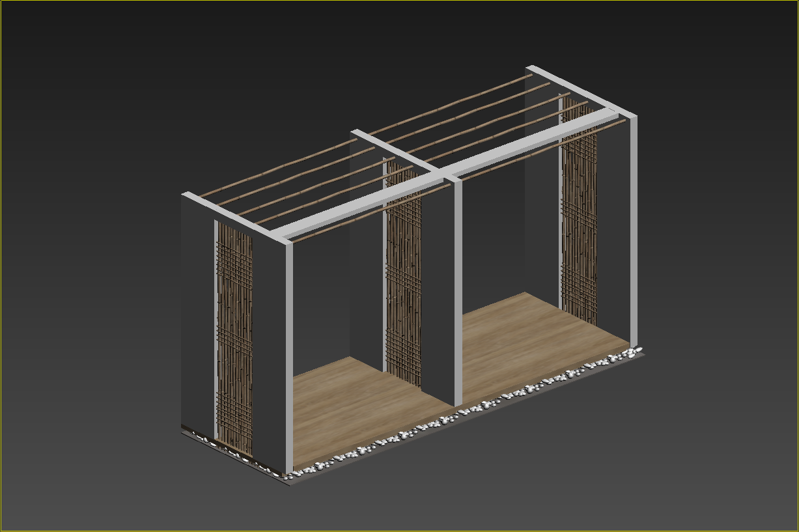Select the far-right white vertical post

pos(632,228)
